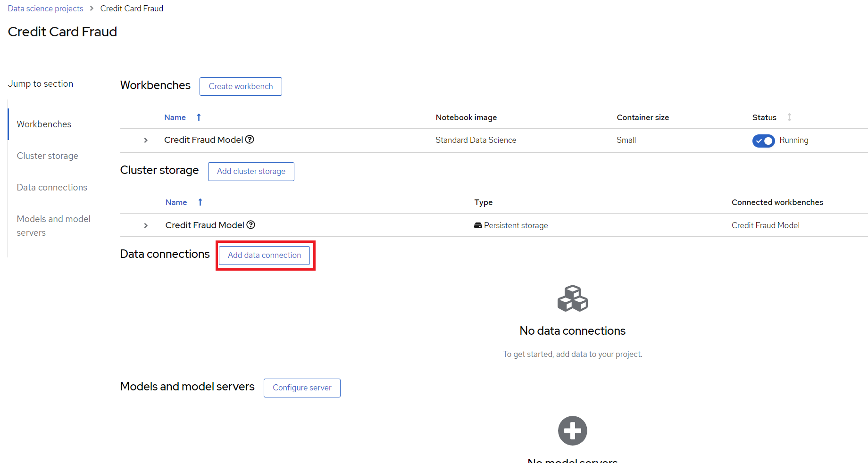
Task: Click Credit Fraud Model storage name
Action: [x=205, y=225]
